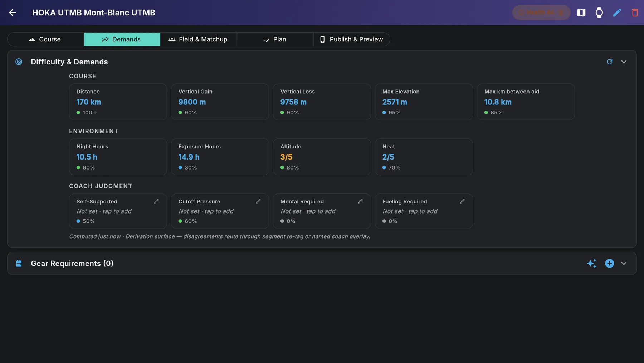
Task: Delete the race using the trash icon
Action: point(635,13)
